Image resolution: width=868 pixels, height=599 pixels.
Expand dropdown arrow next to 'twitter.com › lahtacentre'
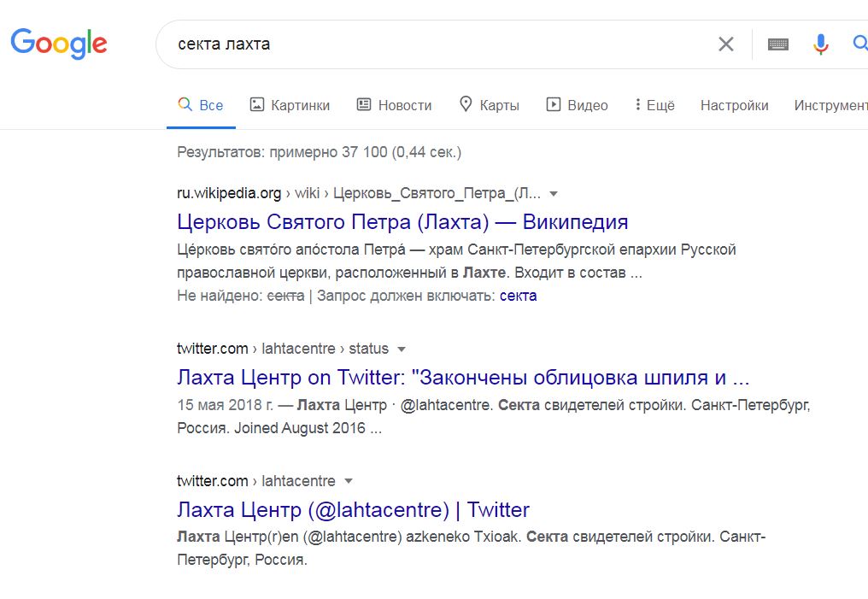[x=349, y=481]
